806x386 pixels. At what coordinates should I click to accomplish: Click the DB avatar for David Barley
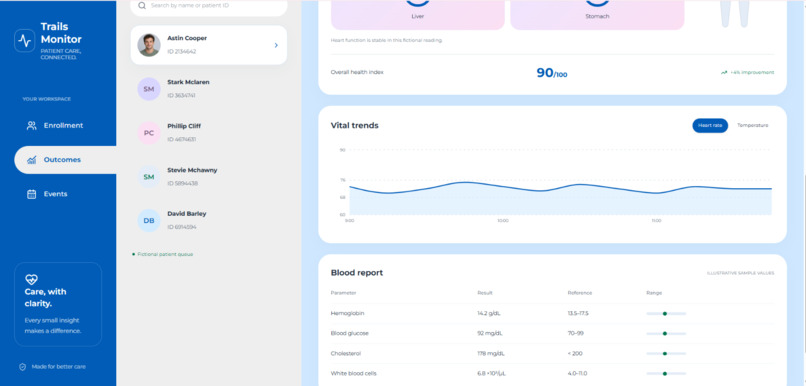[149, 220]
